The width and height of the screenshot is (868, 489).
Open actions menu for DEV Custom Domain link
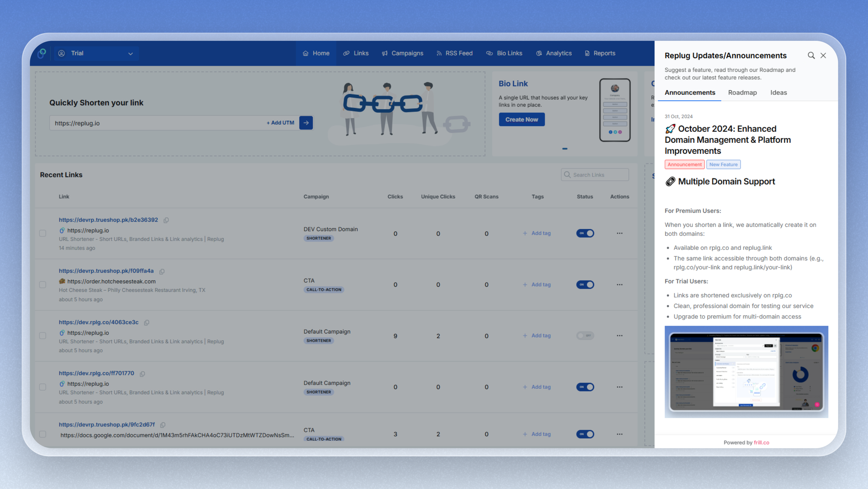pyautogui.click(x=619, y=233)
